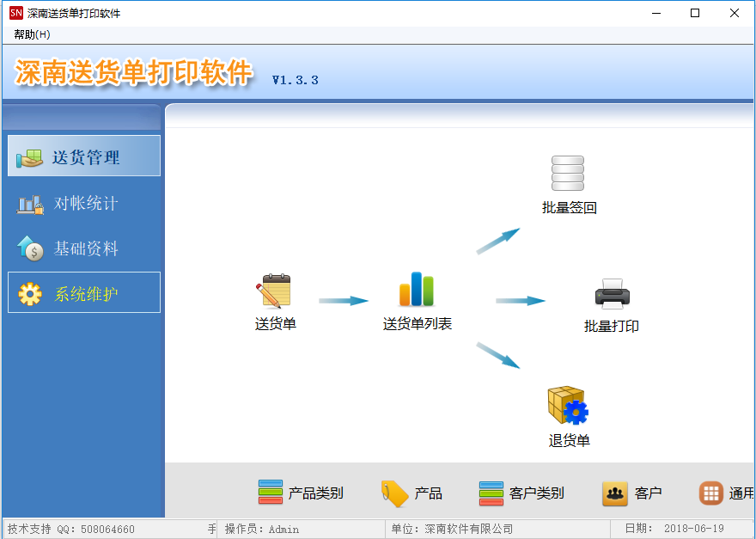Open the 帮助(H) menu
The height and width of the screenshot is (539, 756).
click(x=32, y=34)
